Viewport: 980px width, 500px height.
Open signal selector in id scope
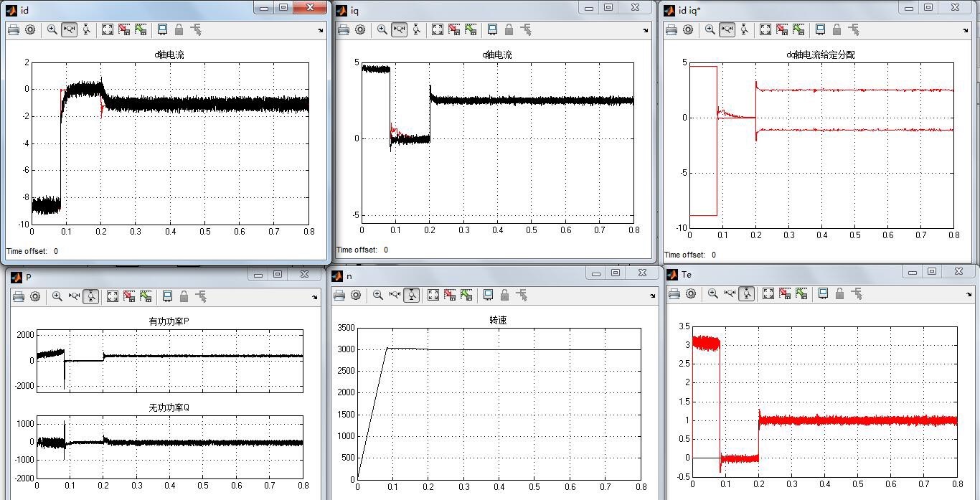click(196, 29)
